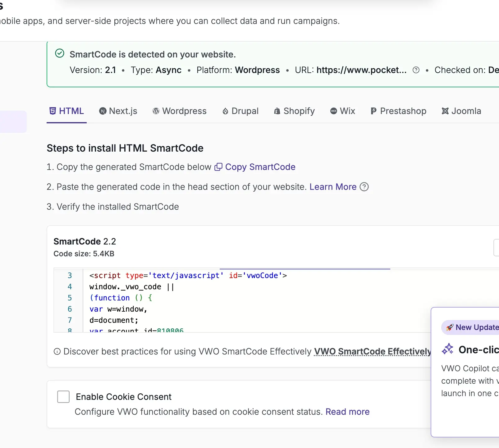Click the Next.js logo icon
Viewport: 499px width, 448px height.
103,111
